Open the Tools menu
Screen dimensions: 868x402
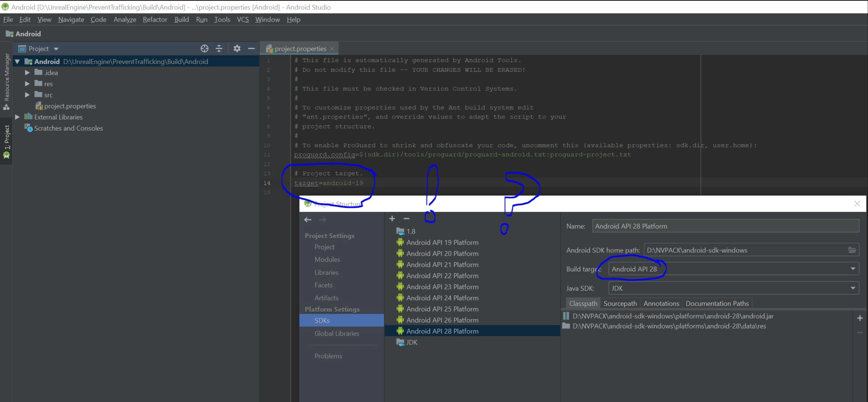[x=222, y=19]
